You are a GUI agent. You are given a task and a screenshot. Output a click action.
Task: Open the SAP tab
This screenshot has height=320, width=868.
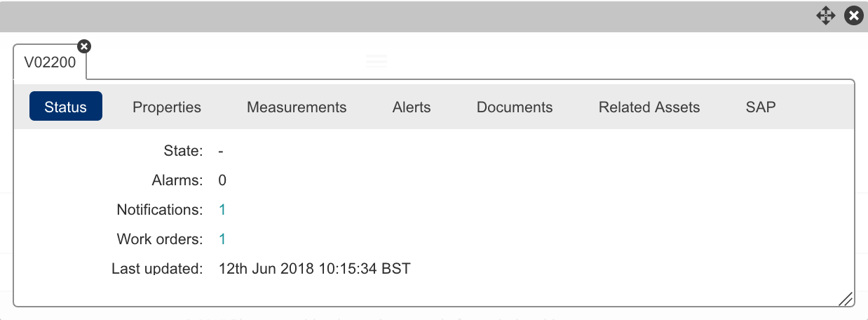pyautogui.click(x=761, y=107)
